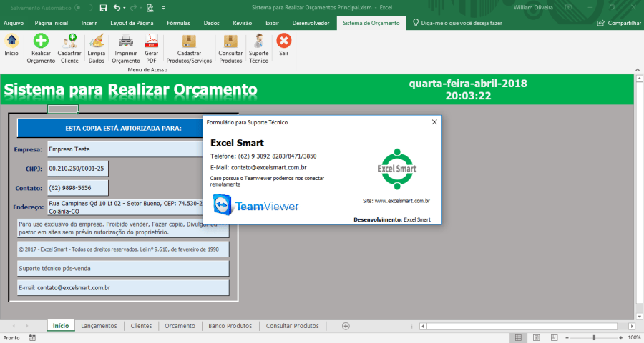The height and width of the screenshot is (343, 644).
Task: Collapse the ribbon with the chevron
Action: tap(638, 70)
